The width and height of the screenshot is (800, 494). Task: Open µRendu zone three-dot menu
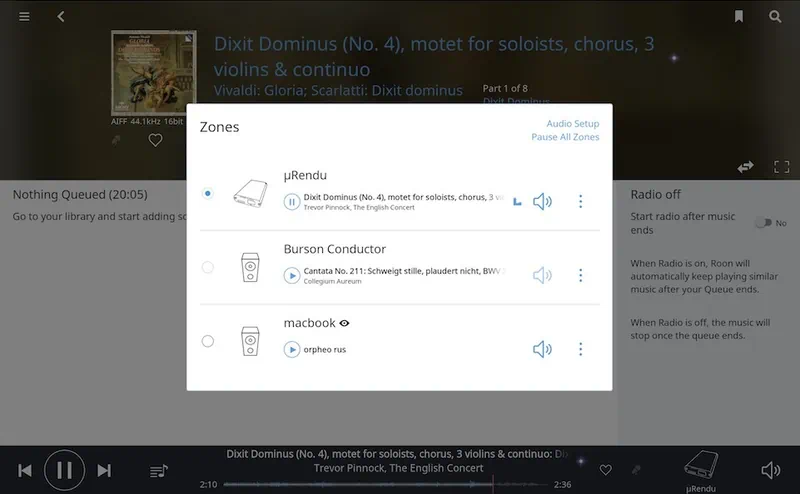point(580,202)
